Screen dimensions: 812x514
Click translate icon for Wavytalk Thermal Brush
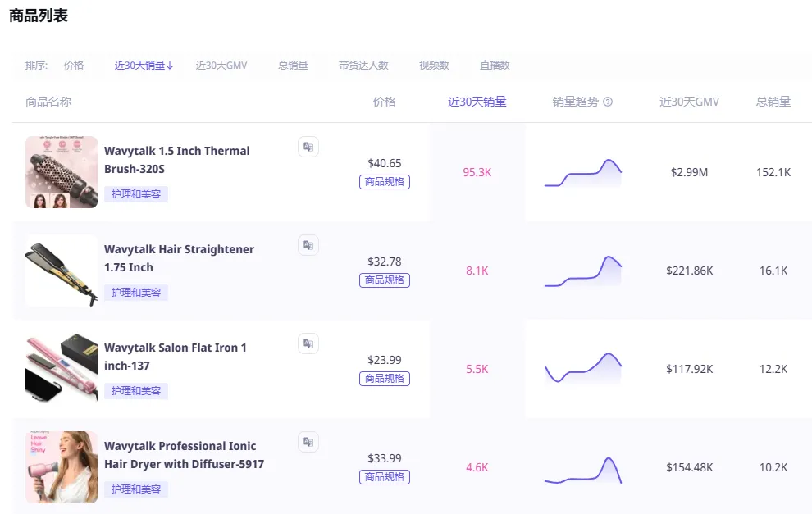click(308, 147)
